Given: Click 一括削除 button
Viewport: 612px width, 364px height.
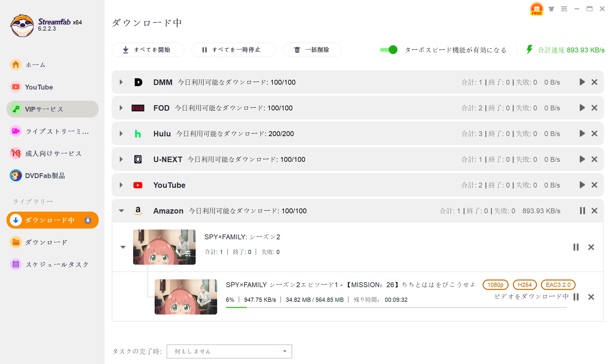Looking at the screenshot, I should [313, 50].
